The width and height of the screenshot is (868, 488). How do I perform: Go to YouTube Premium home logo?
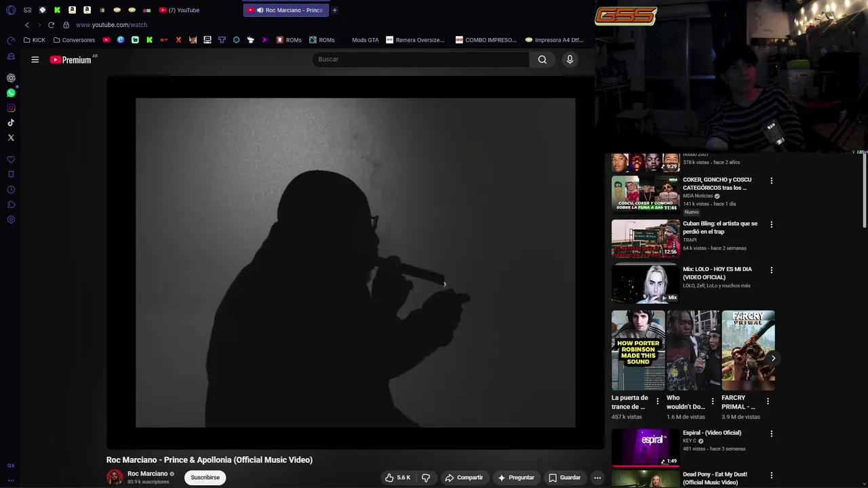click(x=71, y=60)
